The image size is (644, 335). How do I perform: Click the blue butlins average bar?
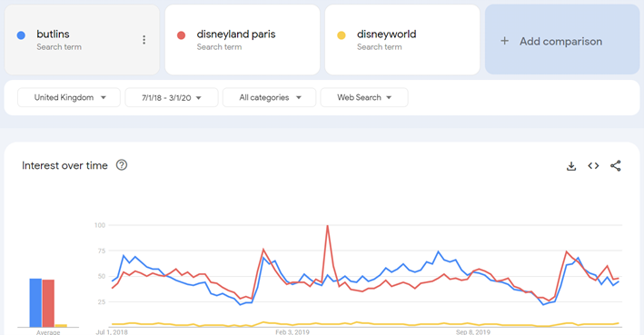tap(35, 303)
